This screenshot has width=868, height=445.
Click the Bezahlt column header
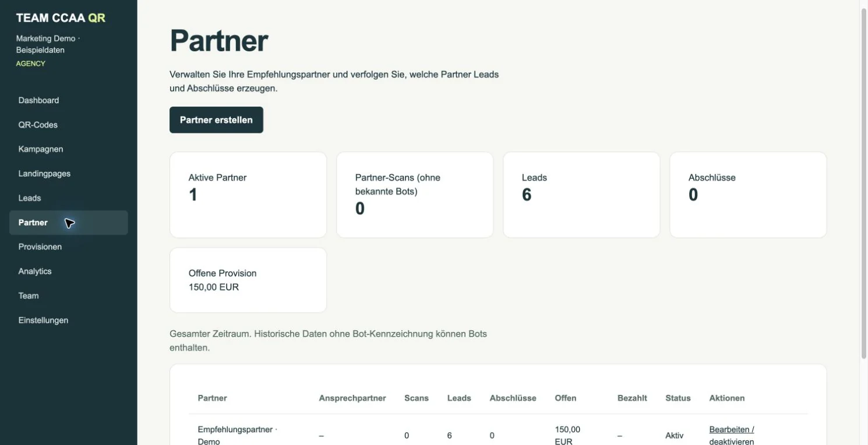[x=632, y=398]
